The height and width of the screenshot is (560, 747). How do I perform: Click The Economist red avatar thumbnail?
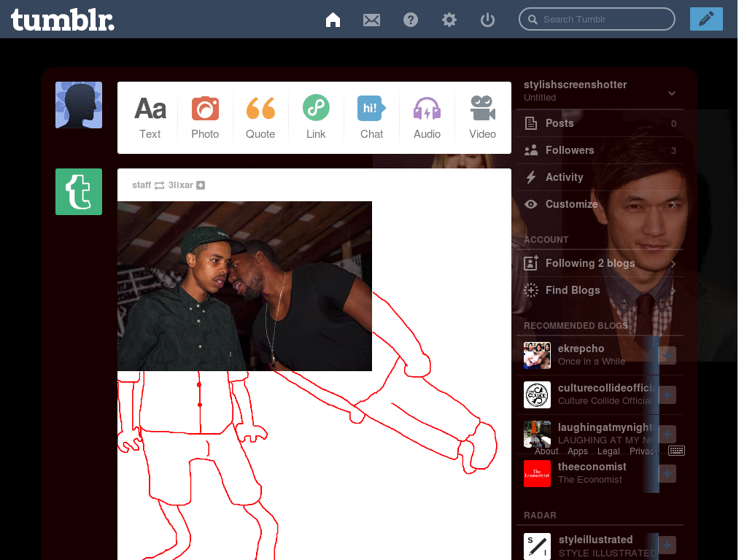pyautogui.click(x=537, y=473)
